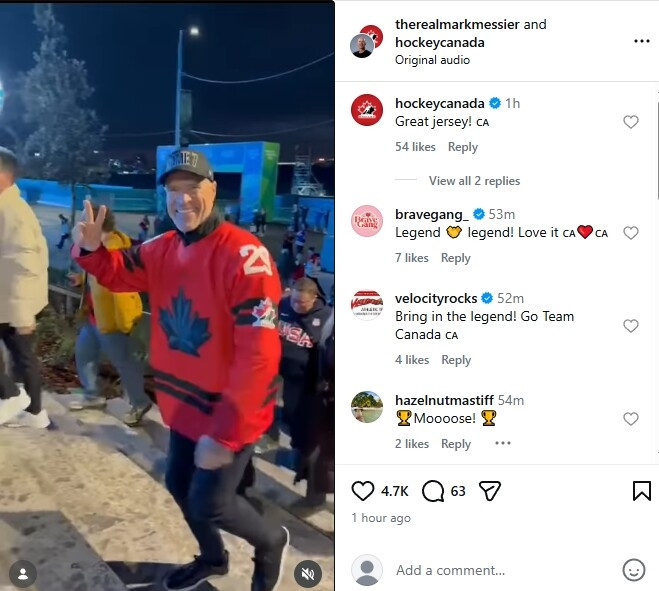Reply to velocityrocks' comment

pos(456,360)
